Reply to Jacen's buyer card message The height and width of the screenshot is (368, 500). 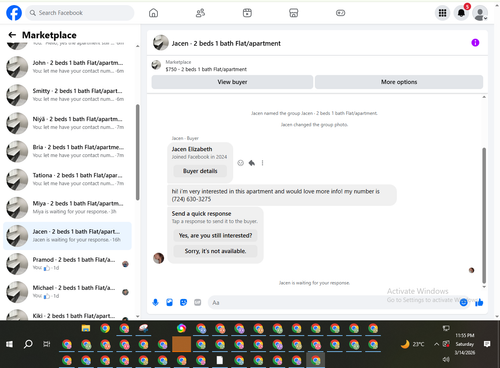coord(252,163)
